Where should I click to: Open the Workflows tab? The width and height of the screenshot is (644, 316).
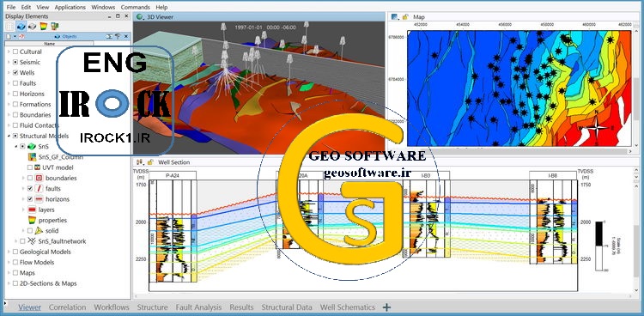pyautogui.click(x=112, y=307)
